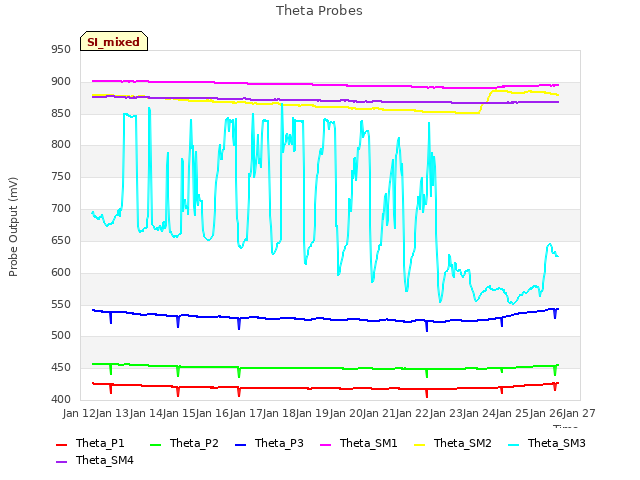
Task: Click the Jan 13 x-axis date label
Action: tap(113, 413)
